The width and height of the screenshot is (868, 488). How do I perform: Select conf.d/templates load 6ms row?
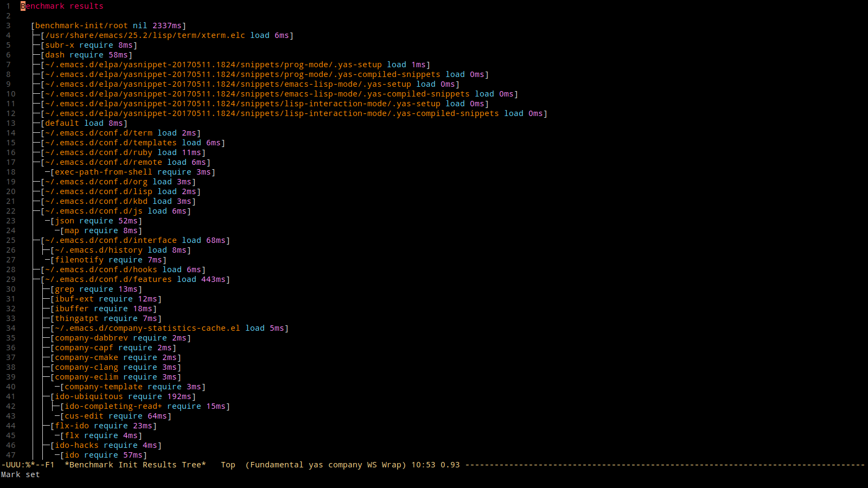point(133,143)
